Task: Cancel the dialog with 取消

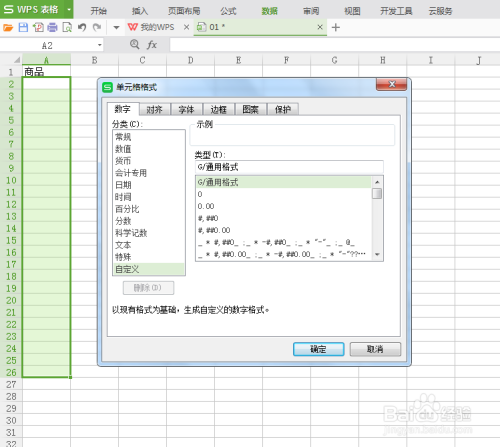Action: pyautogui.click(x=375, y=349)
